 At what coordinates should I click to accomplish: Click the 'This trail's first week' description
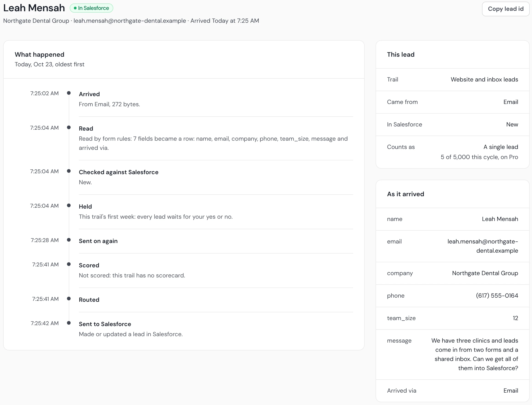click(x=156, y=217)
